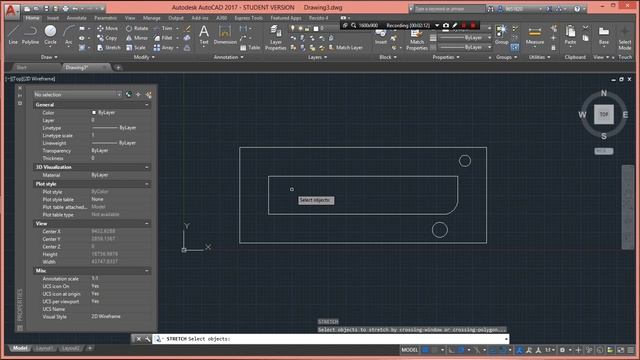Expand the Layers panel dropdown
640x360 pixels.
pyautogui.click(x=317, y=57)
